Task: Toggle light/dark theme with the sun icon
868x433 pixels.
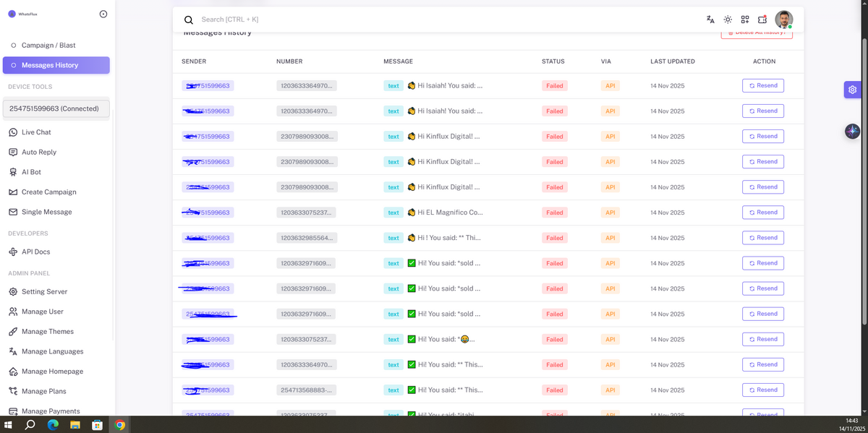Action: coord(728,20)
